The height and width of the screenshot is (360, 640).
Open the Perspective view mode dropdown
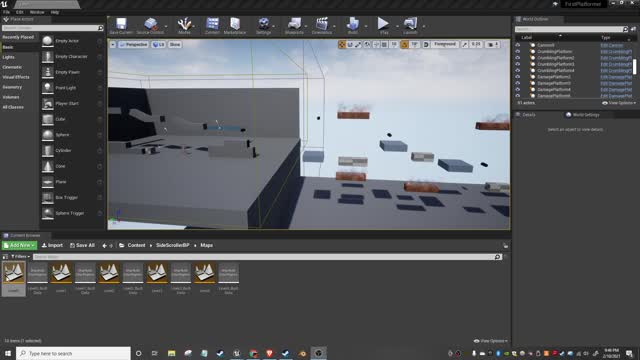point(133,44)
